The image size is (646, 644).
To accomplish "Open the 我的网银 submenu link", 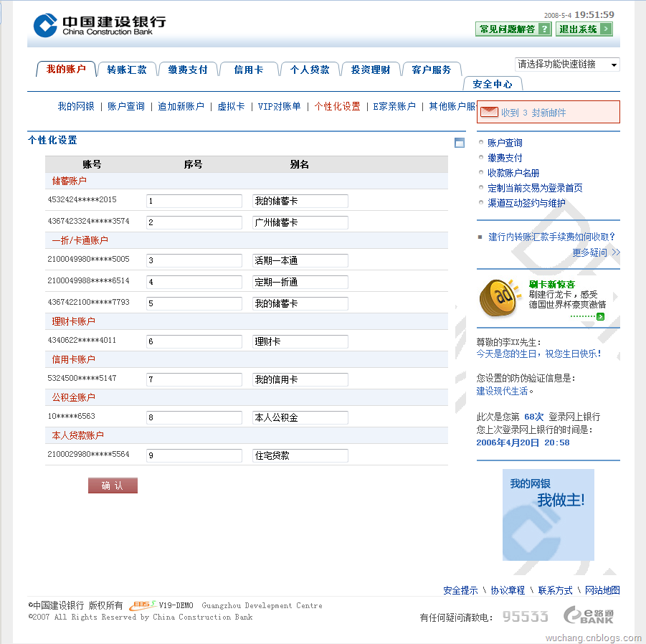I will [76, 107].
